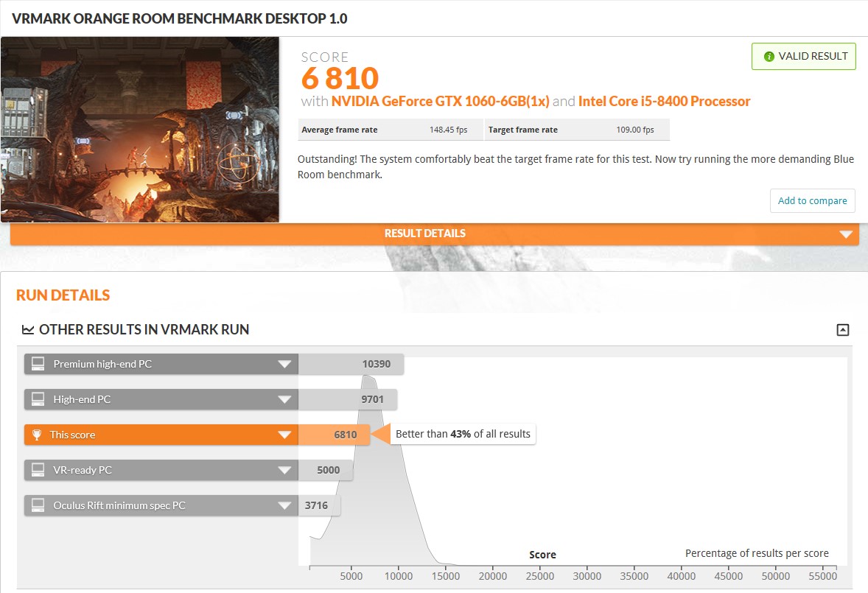The height and width of the screenshot is (593, 868).
Task: Click the Target frame rate label
Action: (x=523, y=130)
